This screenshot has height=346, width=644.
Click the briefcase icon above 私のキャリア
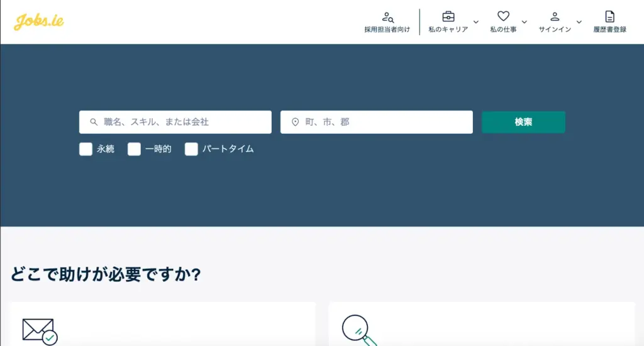coord(448,16)
